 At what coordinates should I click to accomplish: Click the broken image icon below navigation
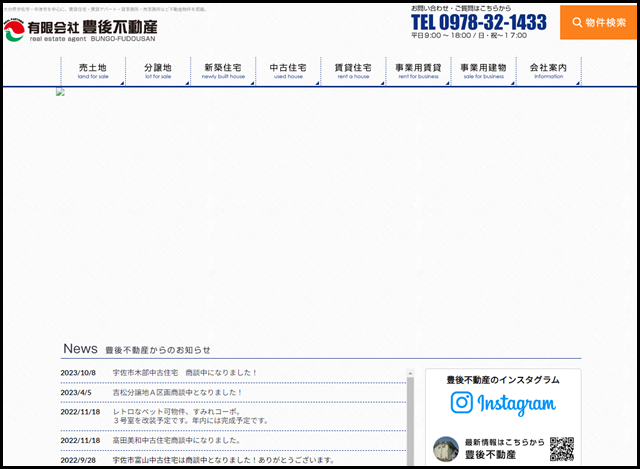(x=60, y=92)
